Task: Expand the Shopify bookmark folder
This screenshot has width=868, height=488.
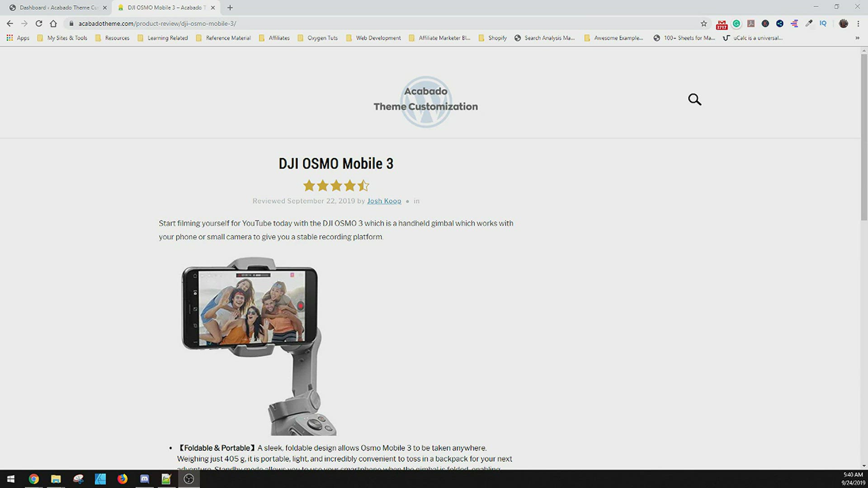Action: tap(493, 38)
